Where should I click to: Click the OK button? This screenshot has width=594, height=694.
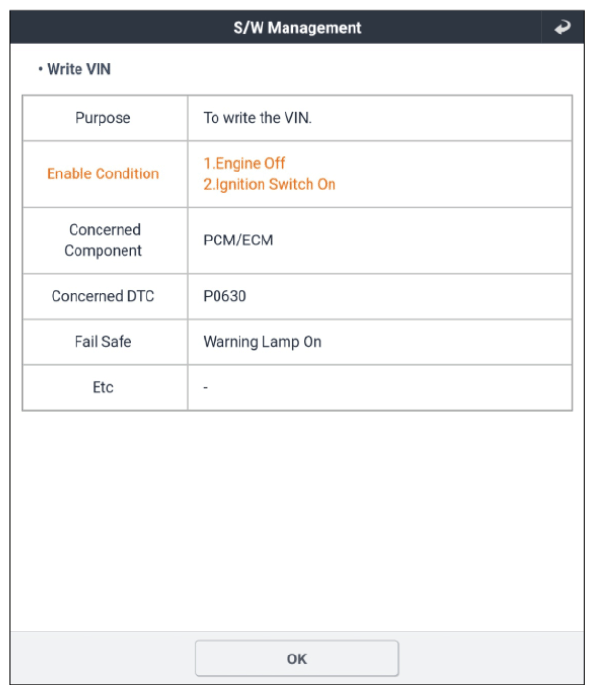click(297, 658)
